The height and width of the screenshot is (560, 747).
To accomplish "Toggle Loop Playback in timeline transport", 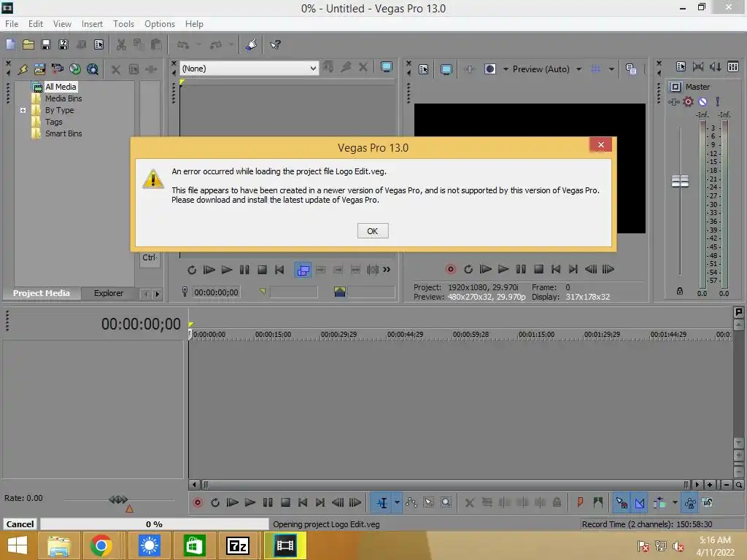I will tap(215, 502).
